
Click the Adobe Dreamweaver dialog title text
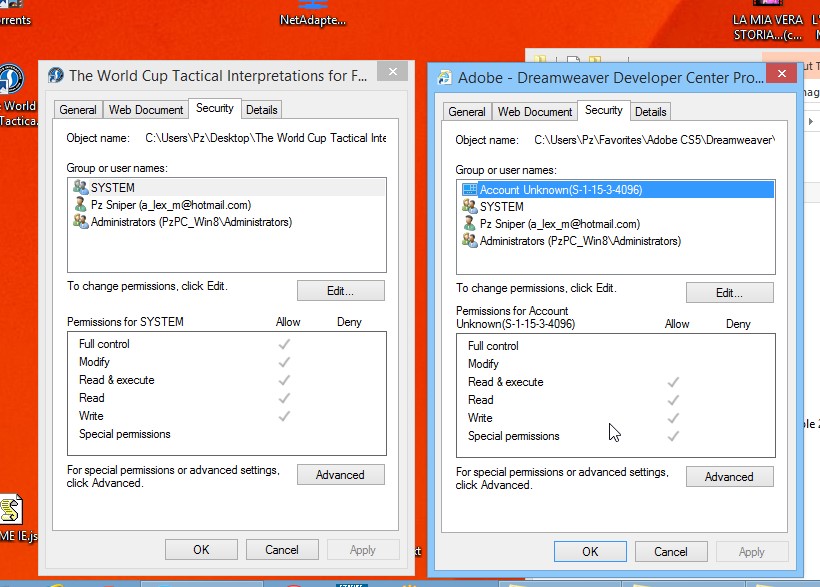tap(610, 78)
